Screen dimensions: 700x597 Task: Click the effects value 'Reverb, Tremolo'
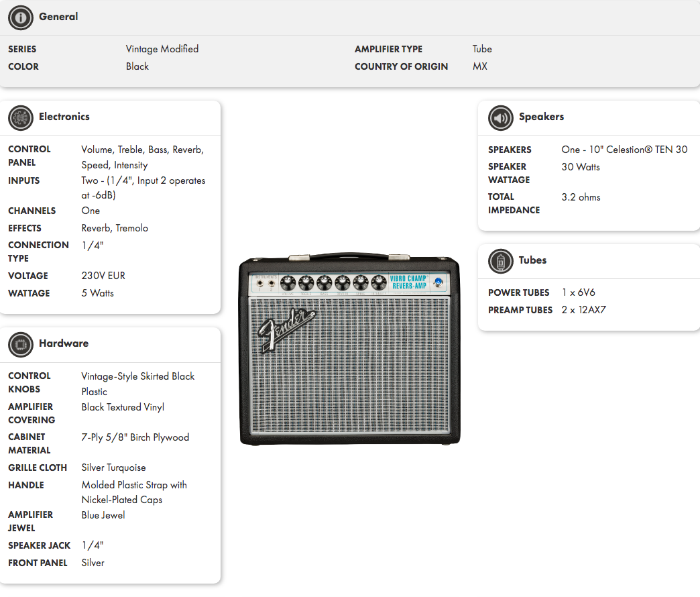tap(115, 227)
